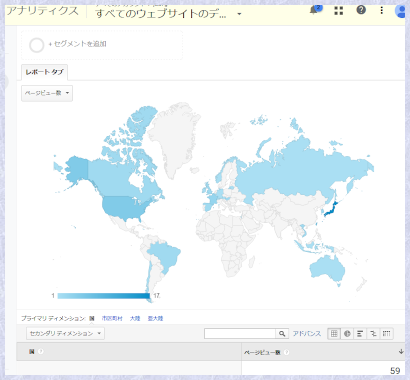Click the legend maximum value 17
Viewport: 410px width, 380px height.
click(157, 296)
